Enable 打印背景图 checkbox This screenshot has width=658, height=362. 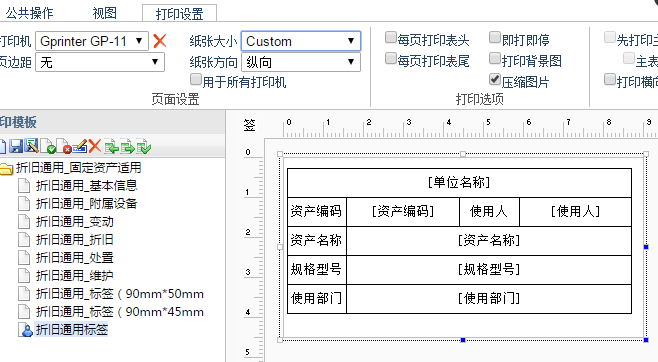pos(495,58)
